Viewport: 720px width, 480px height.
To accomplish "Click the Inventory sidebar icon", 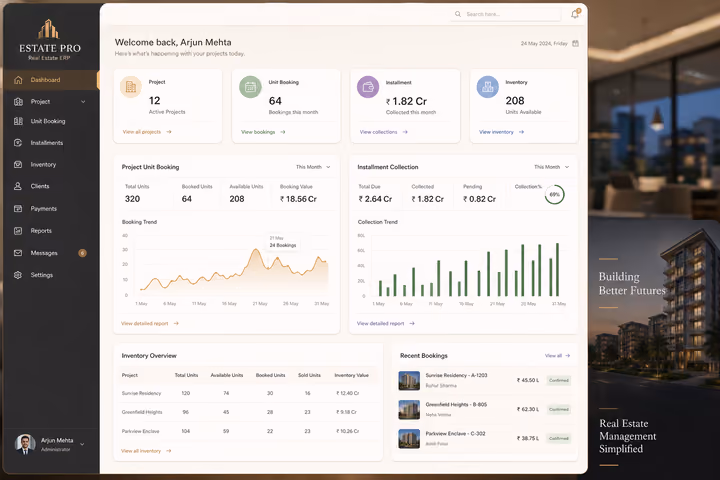I will [x=18, y=164].
